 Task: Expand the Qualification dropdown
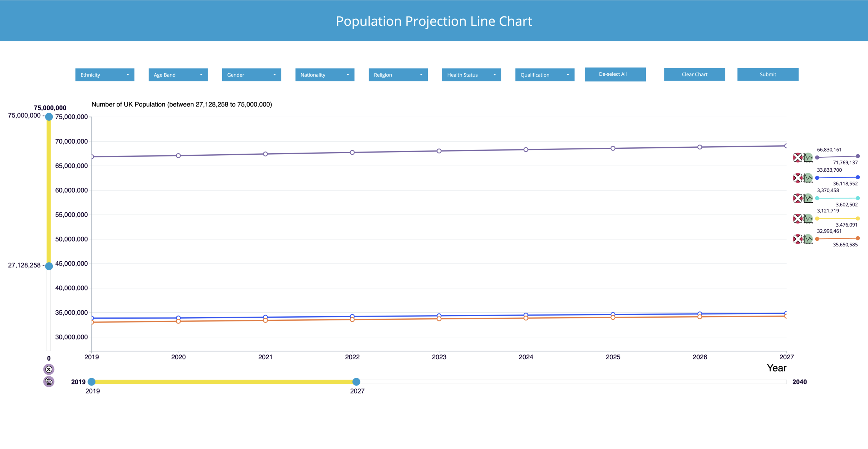pos(545,75)
